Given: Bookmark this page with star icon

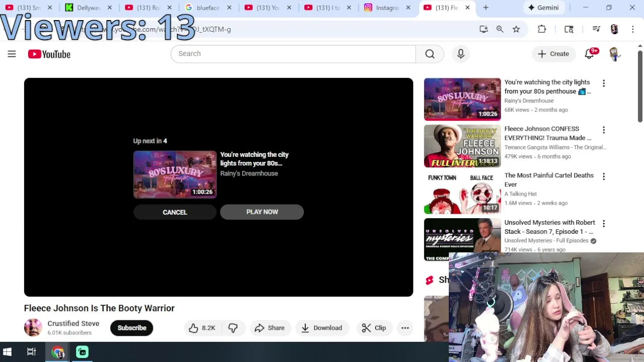Looking at the screenshot, I should tap(516, 29).
